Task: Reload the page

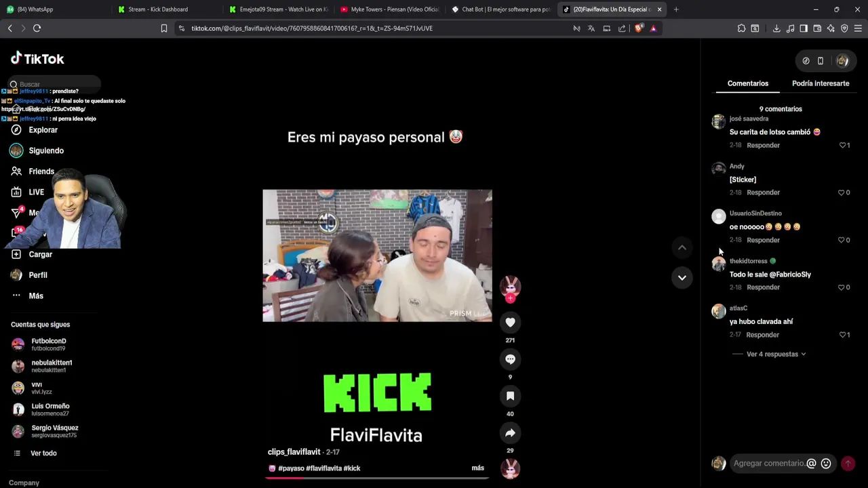Action: (37, 28)
